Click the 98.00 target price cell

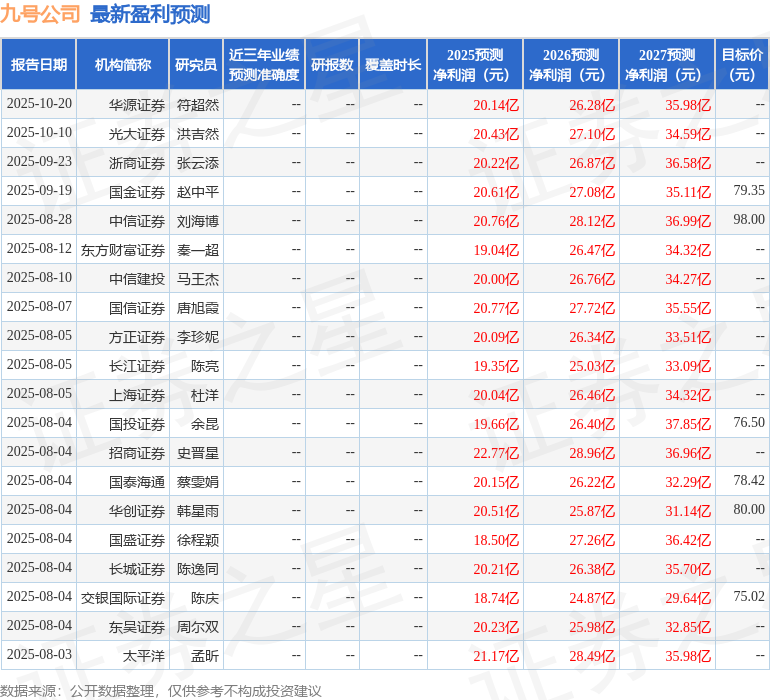(748, 220)
